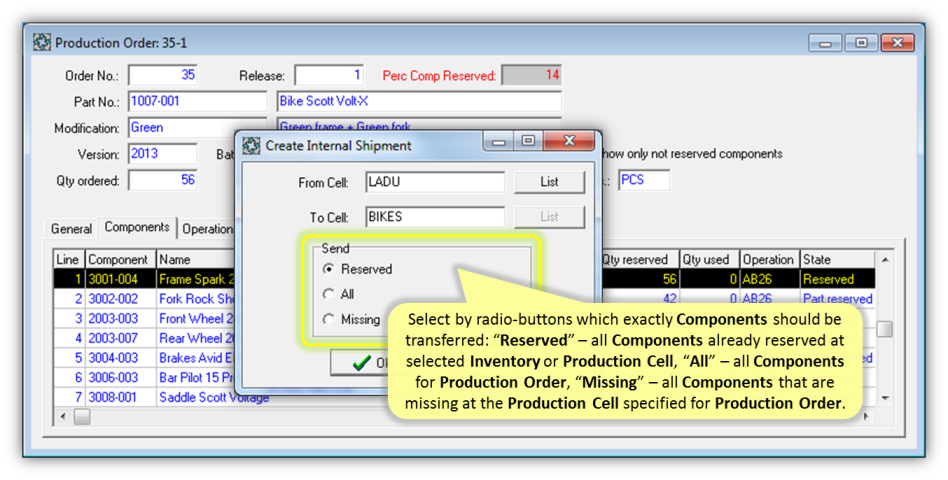Click the Perc Comp Reserved field 14
This screenshot has height=480, width=948.
531,76
